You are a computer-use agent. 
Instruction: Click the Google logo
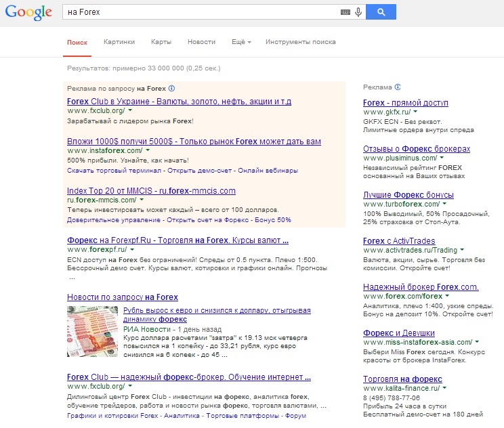click(28, 12)
